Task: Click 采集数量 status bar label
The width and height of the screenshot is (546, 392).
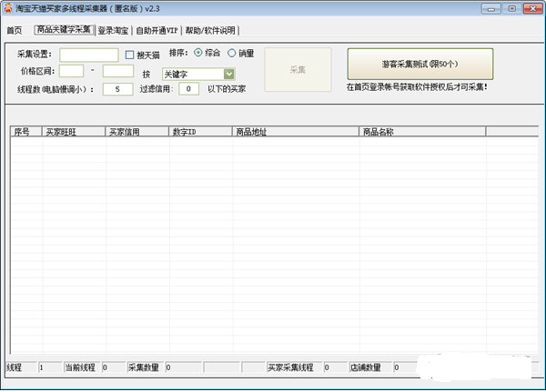Action: click(x=144, y=367)
